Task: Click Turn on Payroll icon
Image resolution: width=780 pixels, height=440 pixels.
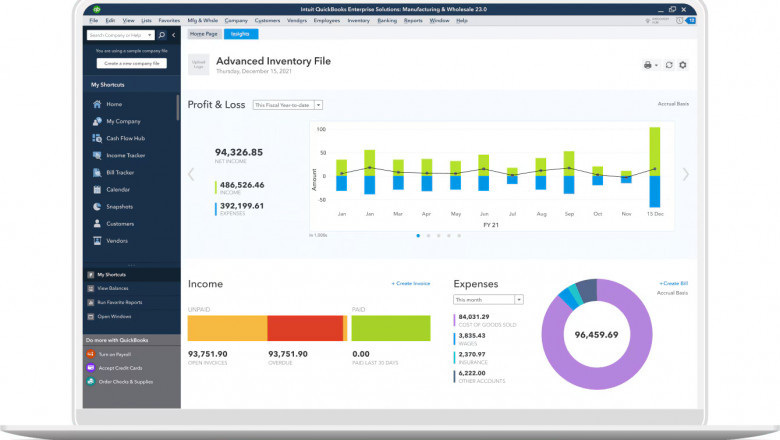Action: tap(91, 354)
